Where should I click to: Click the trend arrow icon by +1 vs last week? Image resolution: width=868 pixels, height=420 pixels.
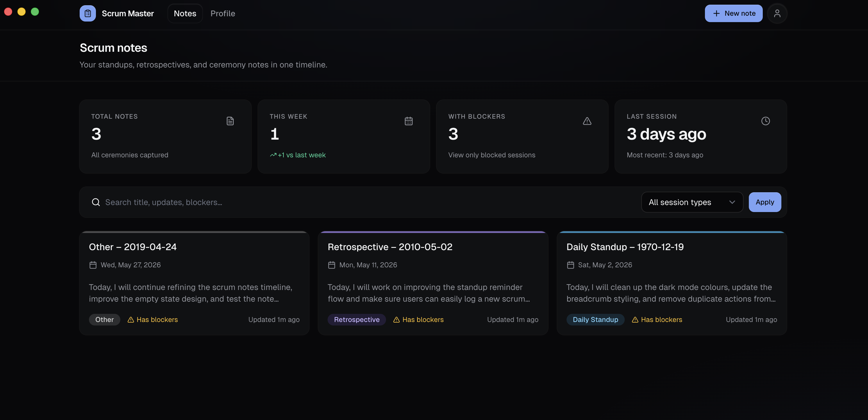pyautogui.click(x=273, y=155)
